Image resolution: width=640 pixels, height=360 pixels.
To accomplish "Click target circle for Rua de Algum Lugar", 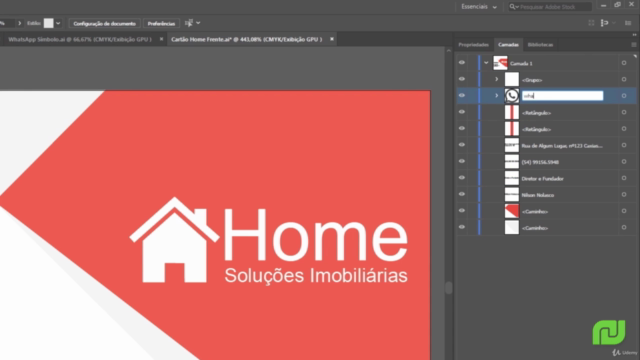I will 624,145.
